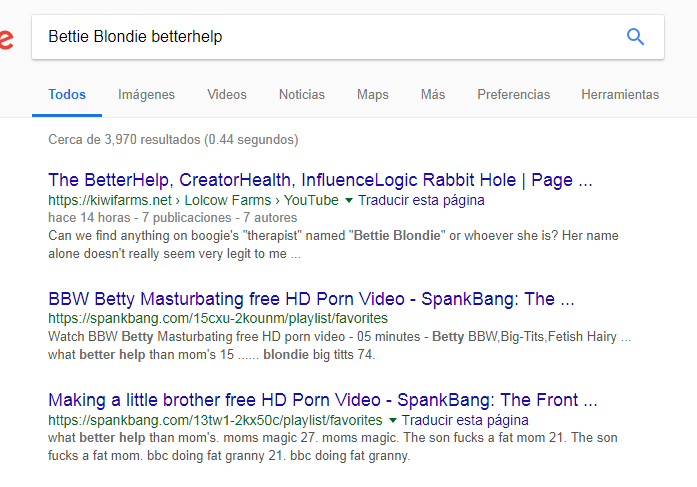Screen dimensions: 697x487
Task: Click the kiwifarms.net Lolcow Farms breadcrumb URL
Action: point(193,200)
